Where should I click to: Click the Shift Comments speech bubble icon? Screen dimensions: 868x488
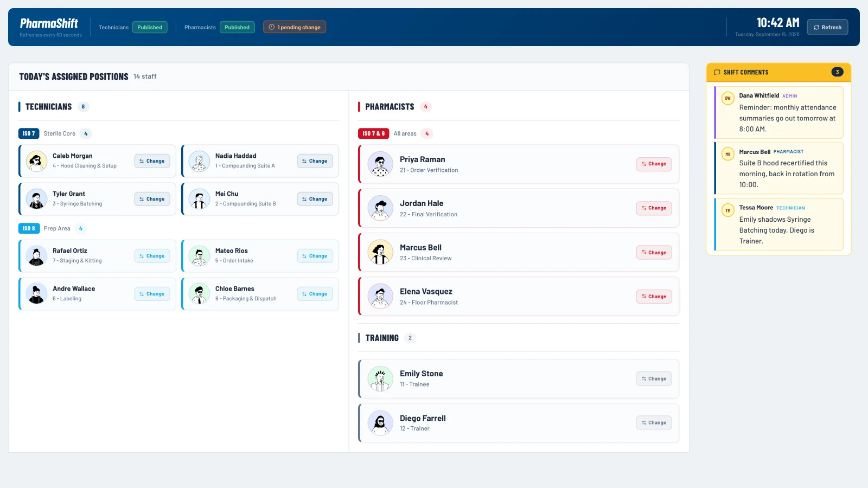pos(717,72)
